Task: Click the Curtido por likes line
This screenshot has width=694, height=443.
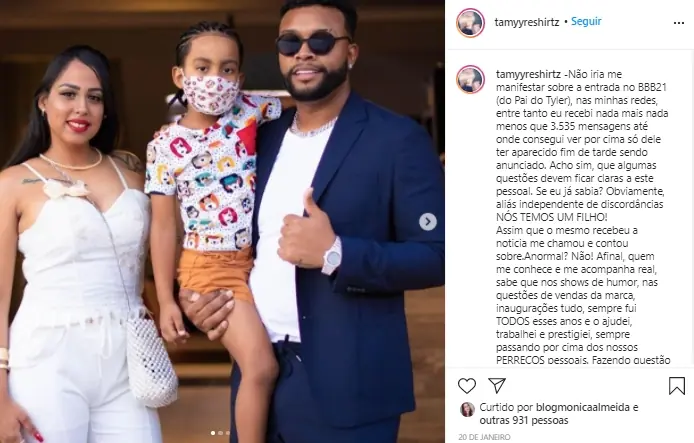Action: pos(559,414)
